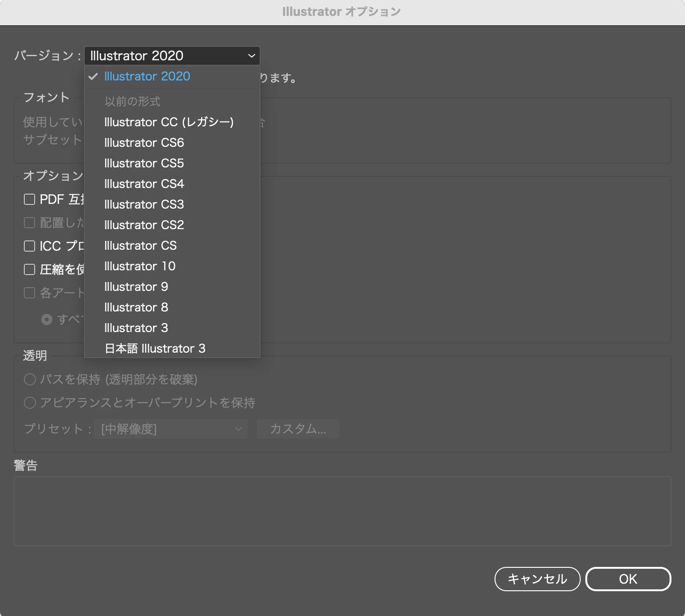Viewport: 685px width, 616px height.
Task: Click inside the 警告 message box
Action: pyautogui.click(x=342, y=511)
